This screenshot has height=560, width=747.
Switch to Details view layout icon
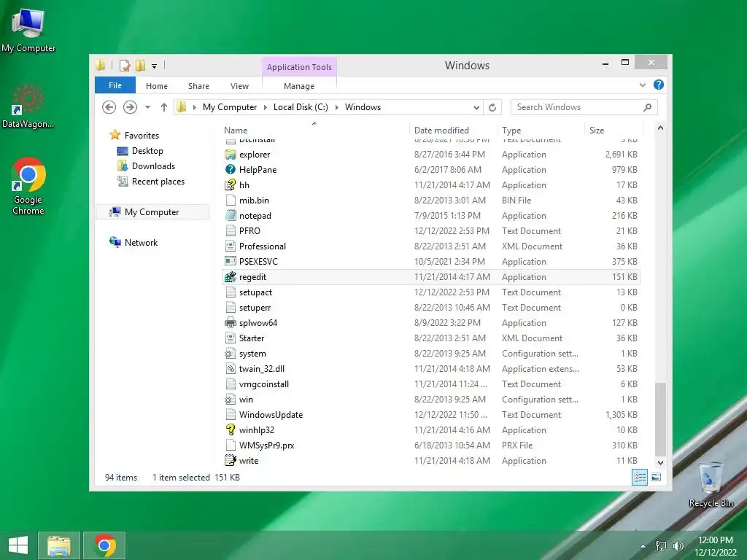point(640,477)
